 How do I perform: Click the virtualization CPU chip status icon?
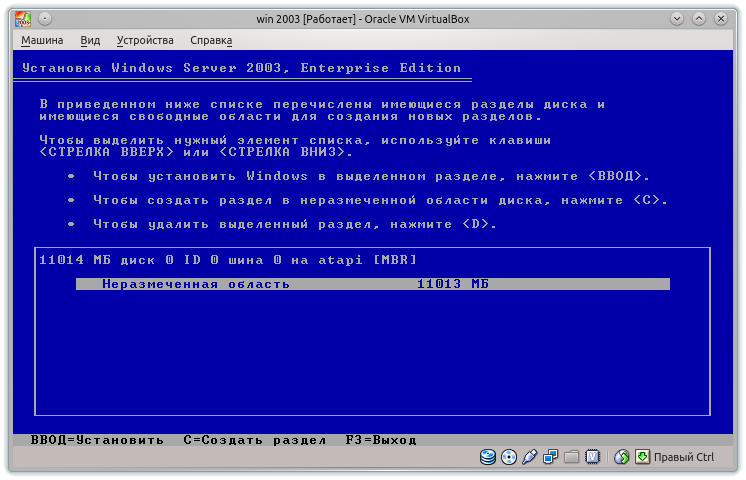click(x=592, y=457)
